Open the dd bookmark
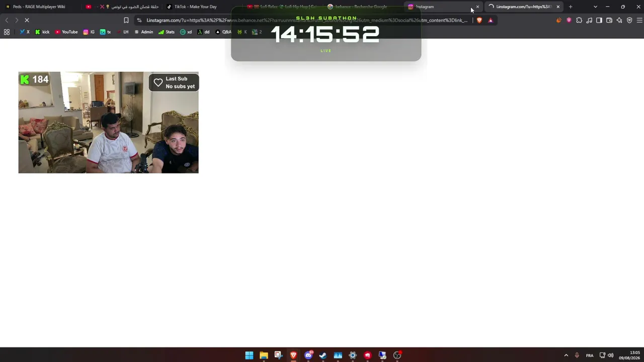The width and height of the screenshot is (644, 362). click(x=204, y=32)
